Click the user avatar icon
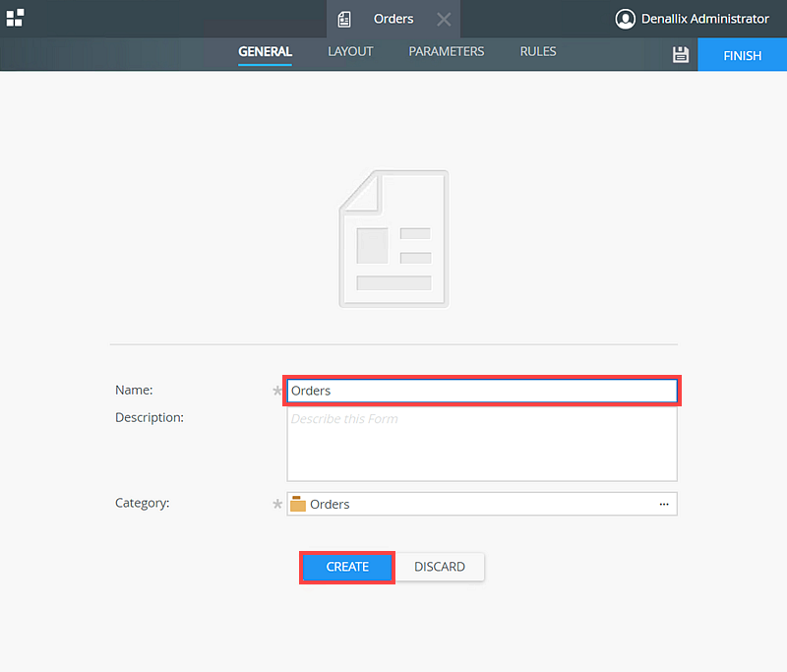 pyautogui.click(x=625, y=19)
